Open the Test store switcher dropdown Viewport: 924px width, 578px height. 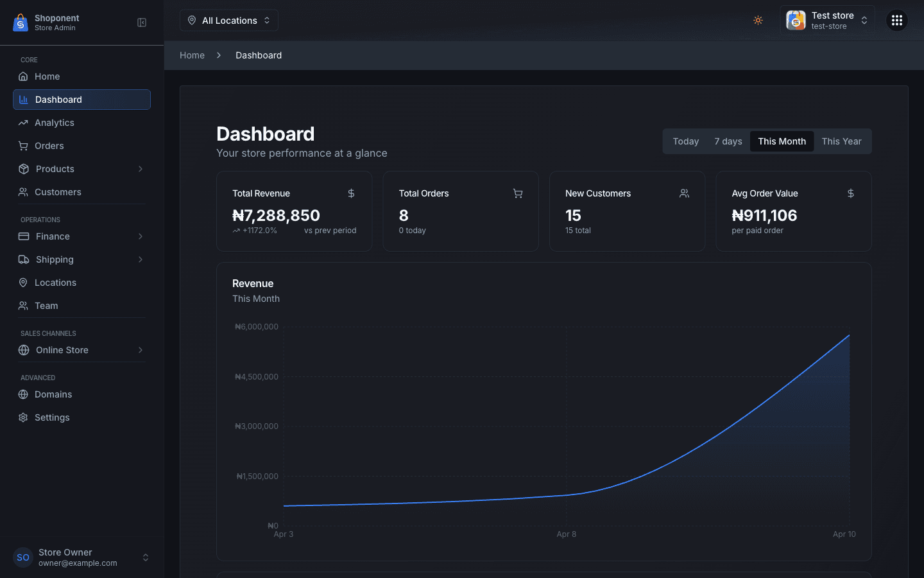pyautogui.click(x=828, y=21)
